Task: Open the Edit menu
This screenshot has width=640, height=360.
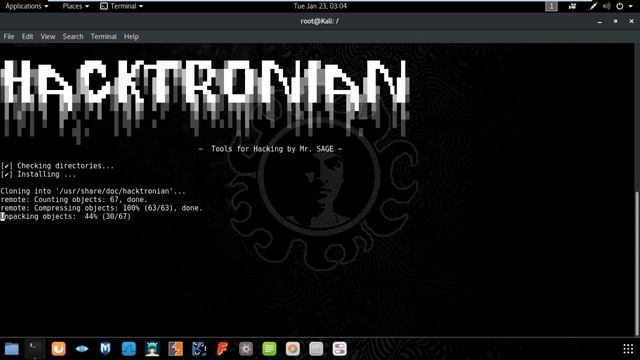Action: (x=27, y=36)
